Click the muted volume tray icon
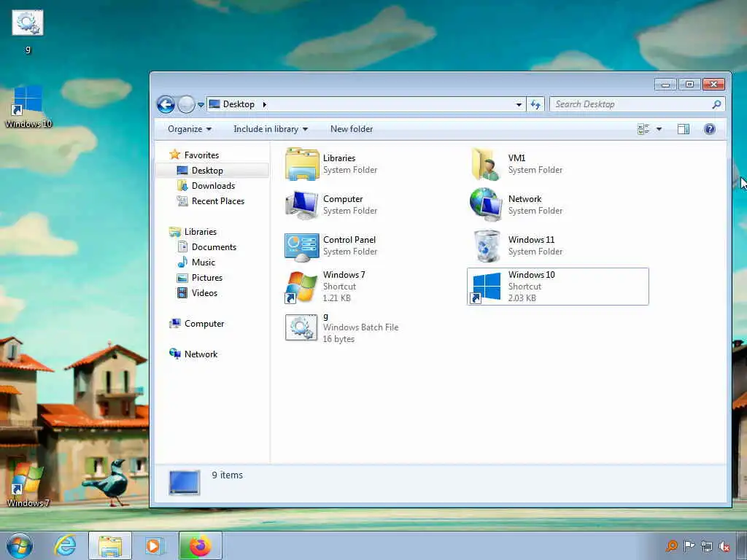Screen dimensions: 747x560 coord(724,546)
